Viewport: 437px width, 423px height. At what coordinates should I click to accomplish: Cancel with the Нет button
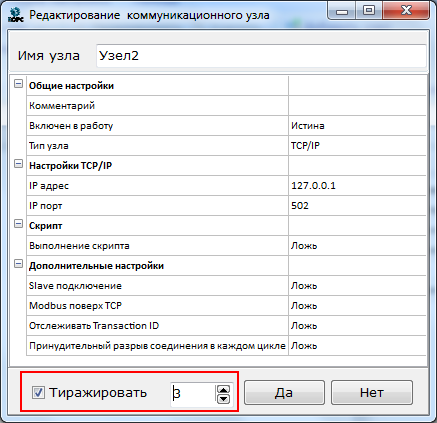click(x=372, y=393)
